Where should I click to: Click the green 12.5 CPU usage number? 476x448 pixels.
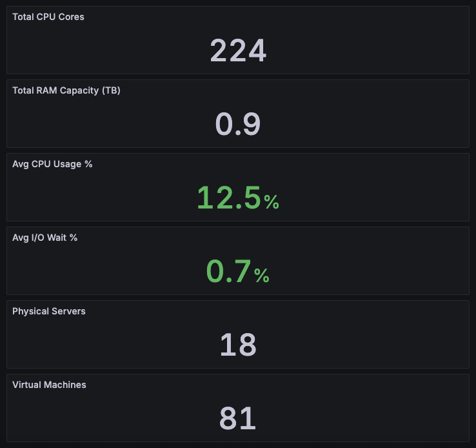point(229,198)
